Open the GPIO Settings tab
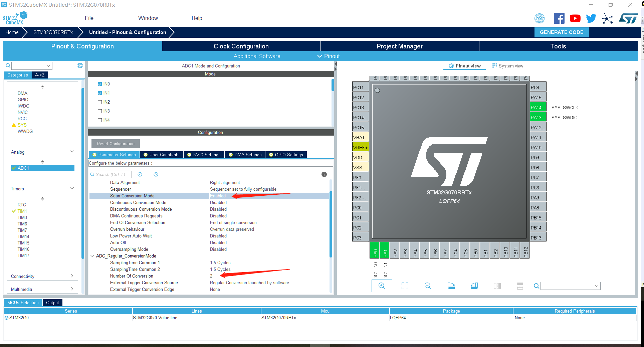The height and width of the screenshot is (347, 644). [x=286, y=155]
